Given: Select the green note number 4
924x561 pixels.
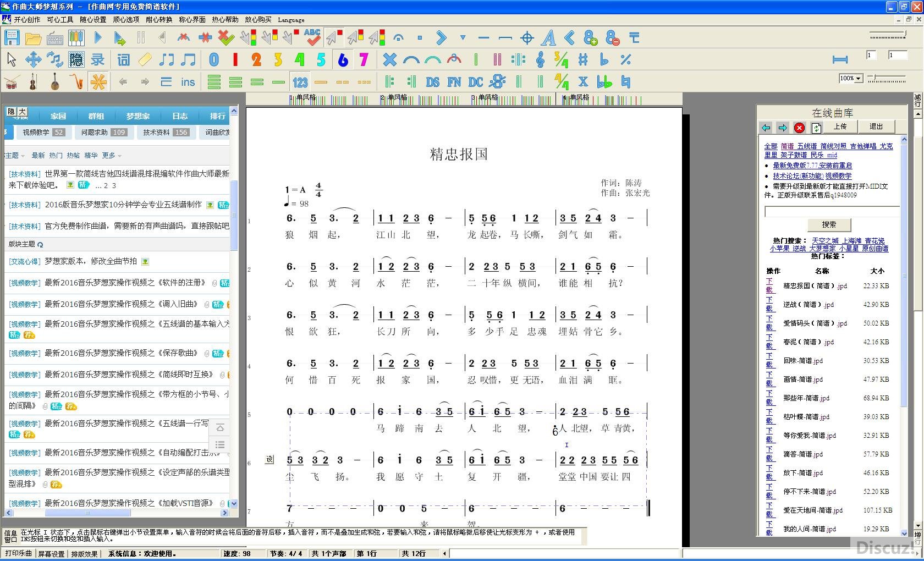Looking at the screenshot, I should click(x=299, y=59).
